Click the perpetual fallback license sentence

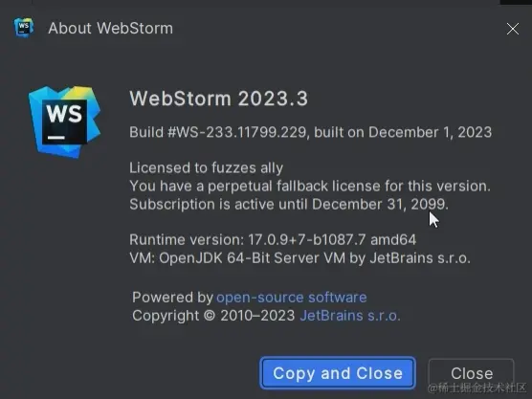(x=310, y=186)
